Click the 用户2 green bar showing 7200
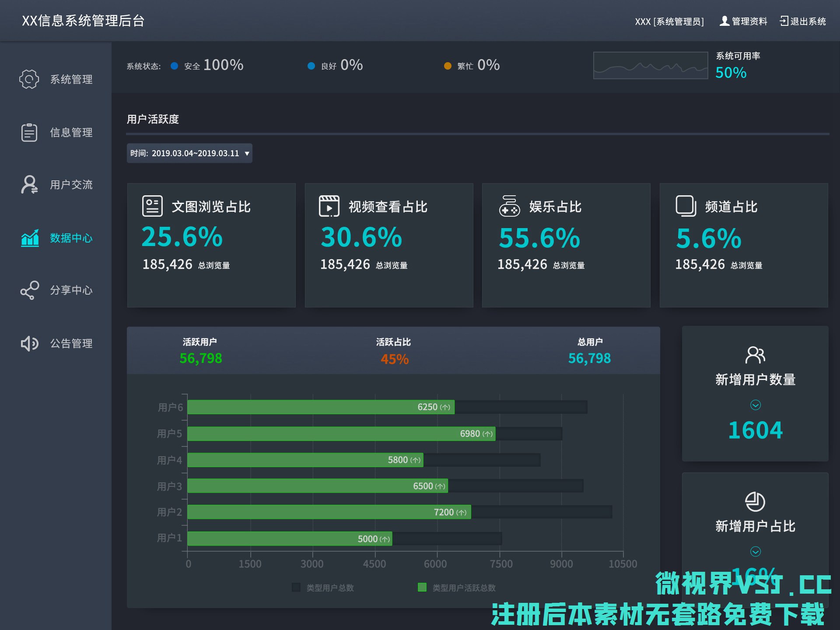 pos(329,512)
